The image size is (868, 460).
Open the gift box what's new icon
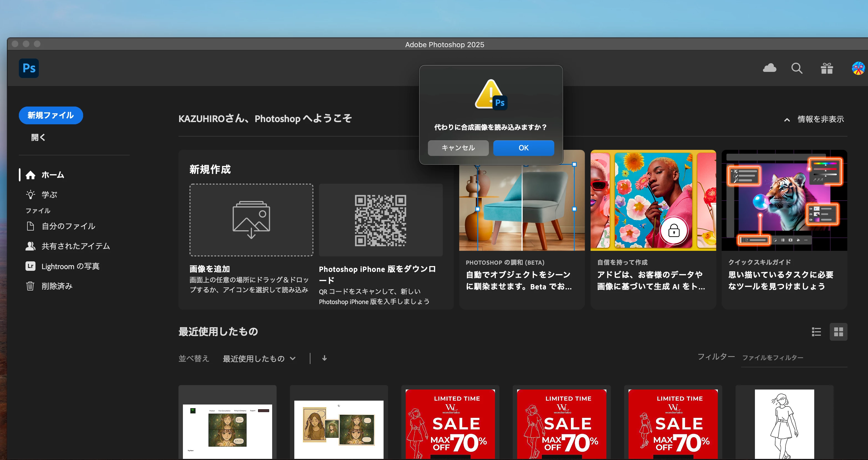click(x=826, y=68)
